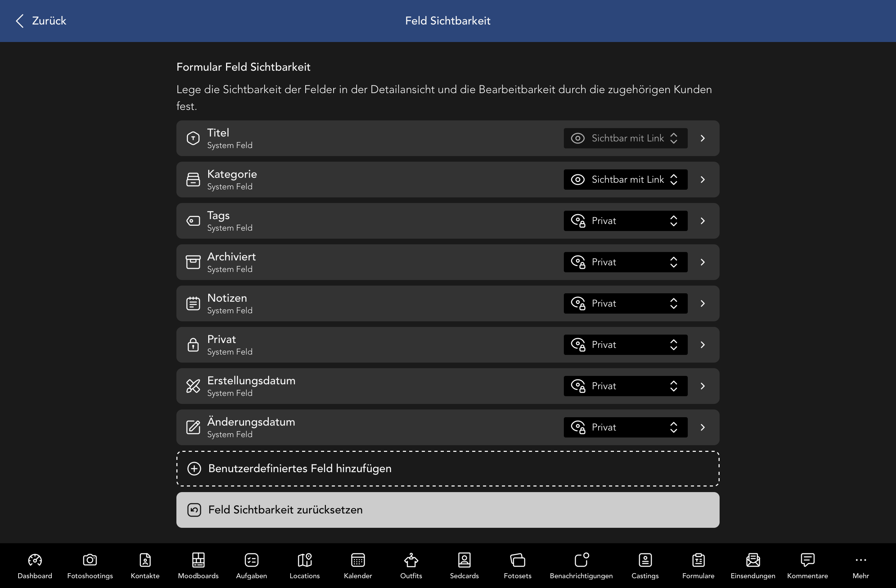Switch to Fotoshootings tab

click(90, 566)
